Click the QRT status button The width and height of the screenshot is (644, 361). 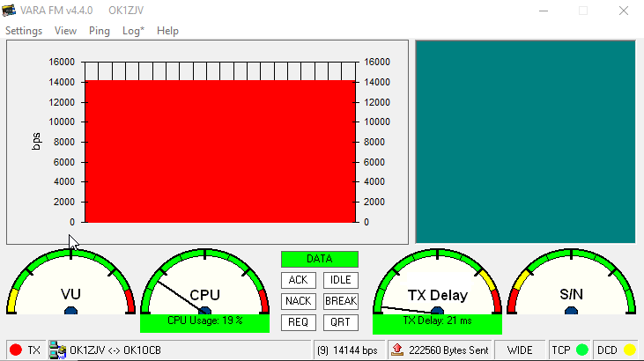pyautogui.click(x=340, y=322)
